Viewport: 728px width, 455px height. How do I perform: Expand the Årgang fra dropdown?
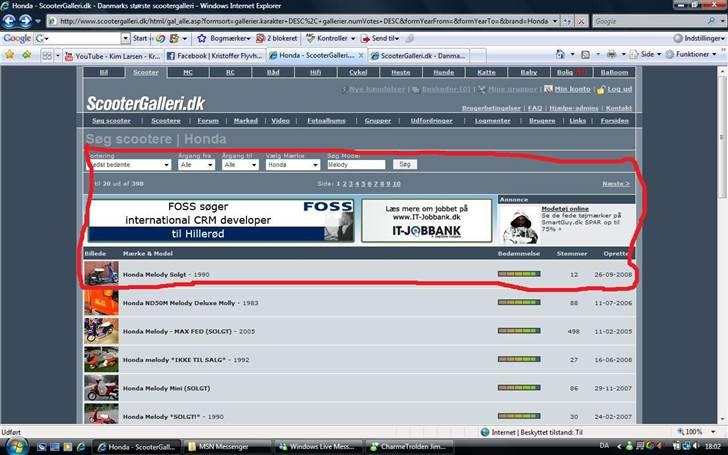196,164
